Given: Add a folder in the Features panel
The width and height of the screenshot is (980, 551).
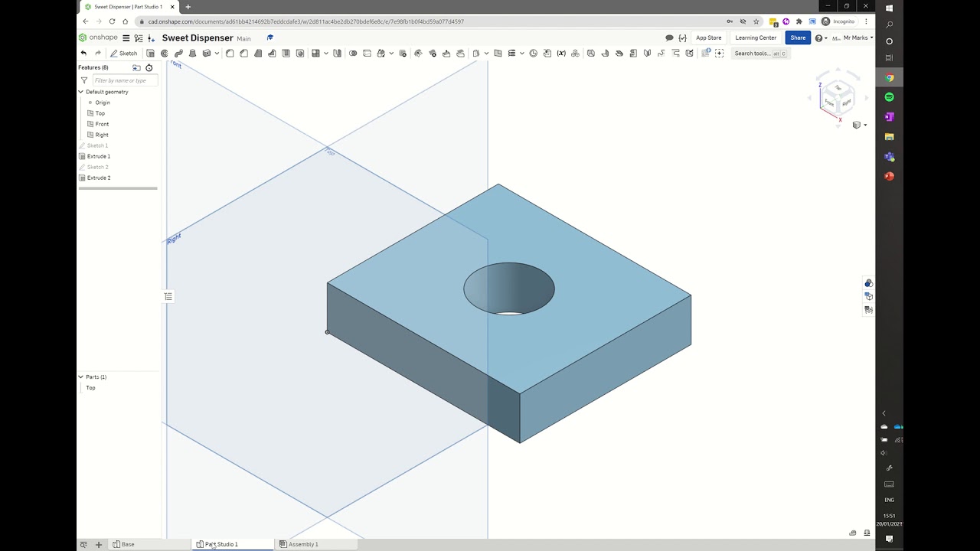Looking at the screenshot, I should [x=136, y=67].
